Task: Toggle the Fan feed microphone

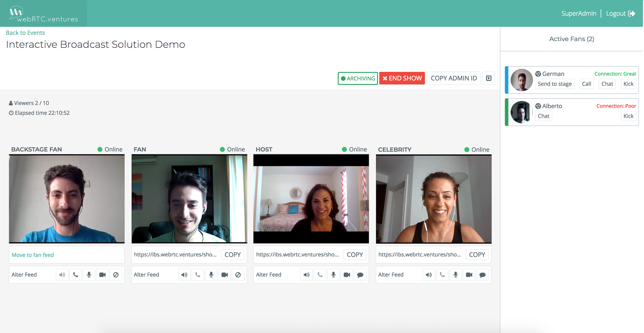Action: 211,275
